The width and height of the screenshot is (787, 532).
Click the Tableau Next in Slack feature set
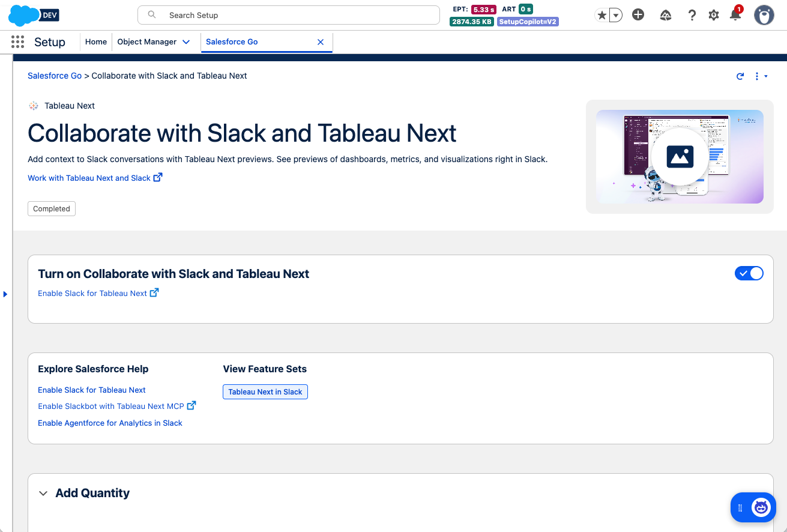(x=265, y=391)
